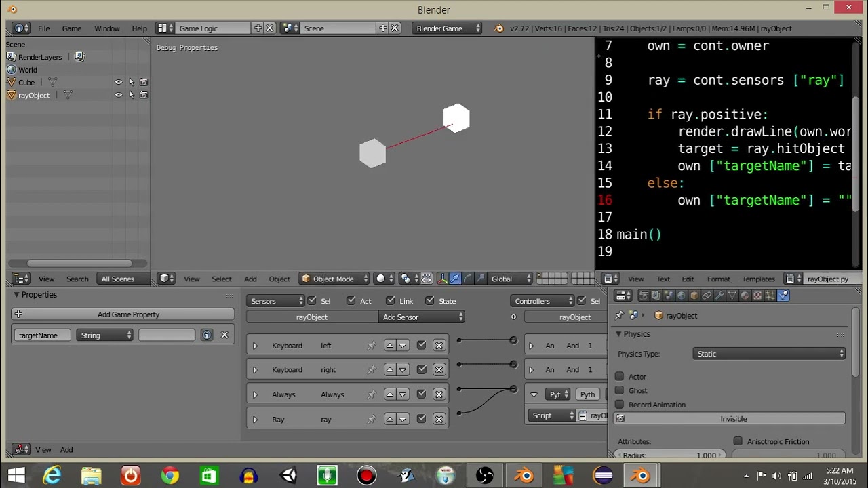Show targetName property debug info

pyautogui.click(x=207, y=335)
